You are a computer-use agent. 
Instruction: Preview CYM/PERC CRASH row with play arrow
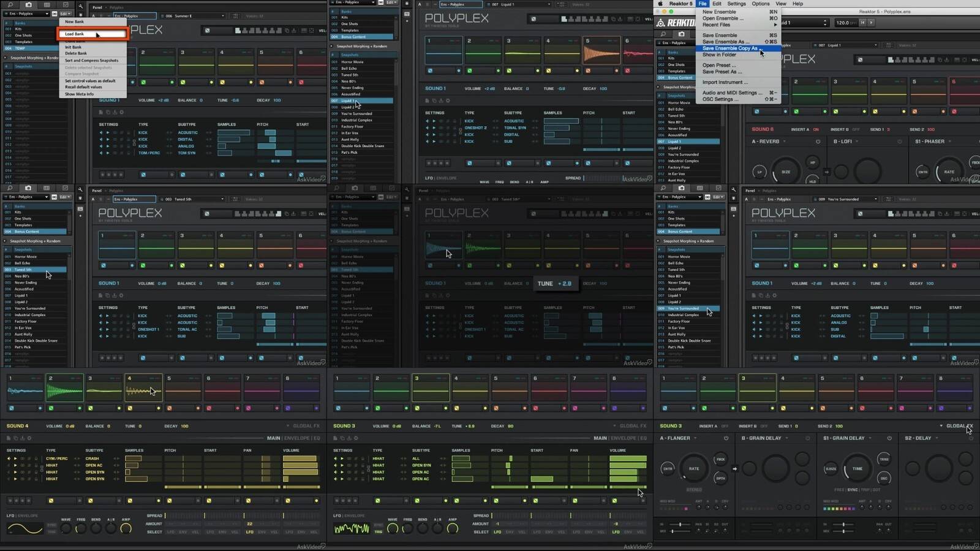(x=15, y=458)
